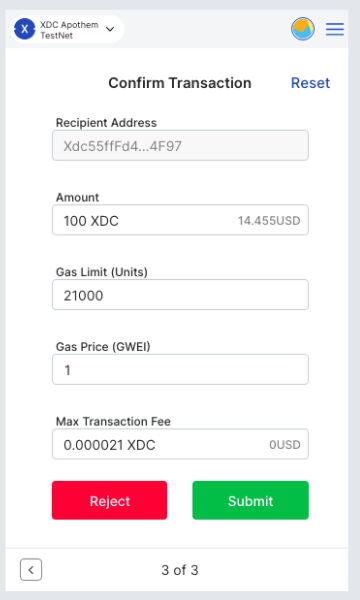Reject the transaction
Image resolution: width=360 pixels, height=600 pixels.
[x=109, y=501]
